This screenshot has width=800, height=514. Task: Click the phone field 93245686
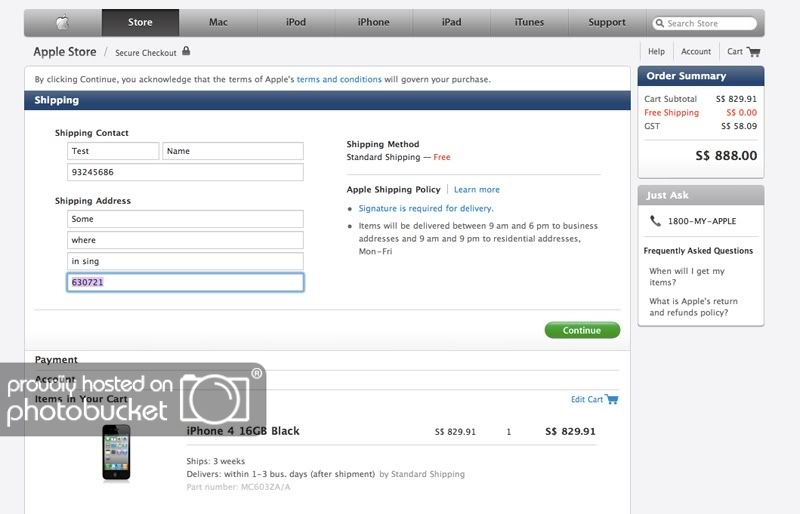[185, 172]
